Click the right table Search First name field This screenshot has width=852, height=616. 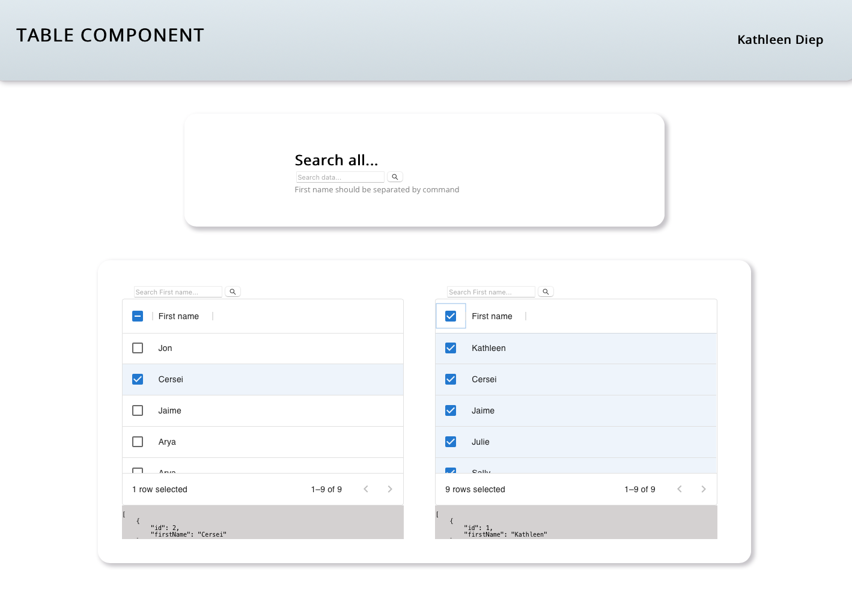pyautogui.click(x=491, y=292)
